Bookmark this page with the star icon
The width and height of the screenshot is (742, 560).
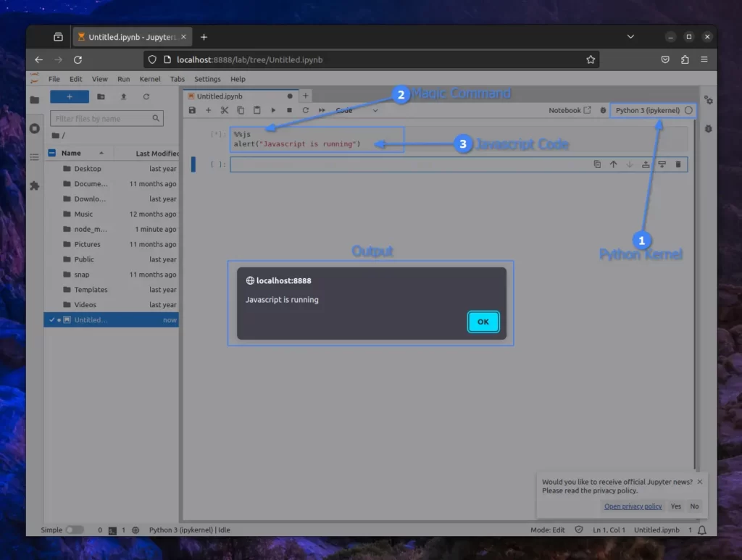pyautogui.click(x=591, y=59)
